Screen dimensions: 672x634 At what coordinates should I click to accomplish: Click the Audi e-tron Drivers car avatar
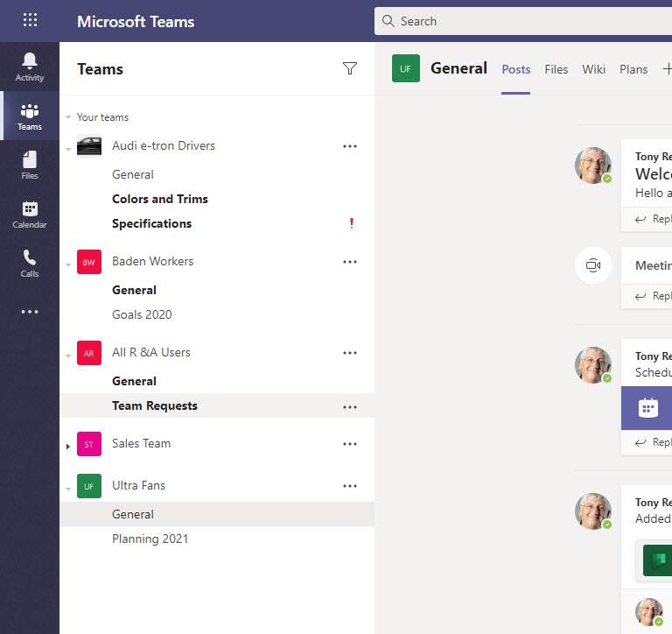point(89,146)
